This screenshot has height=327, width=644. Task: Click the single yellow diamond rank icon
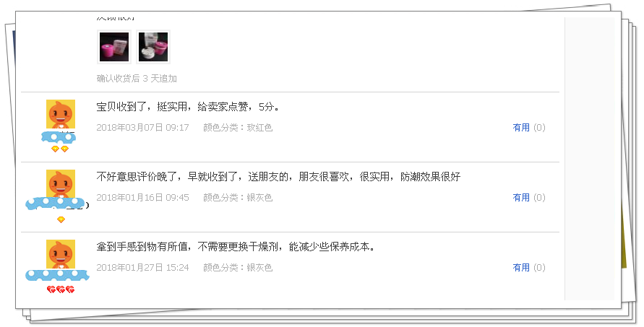pos(61,219)
